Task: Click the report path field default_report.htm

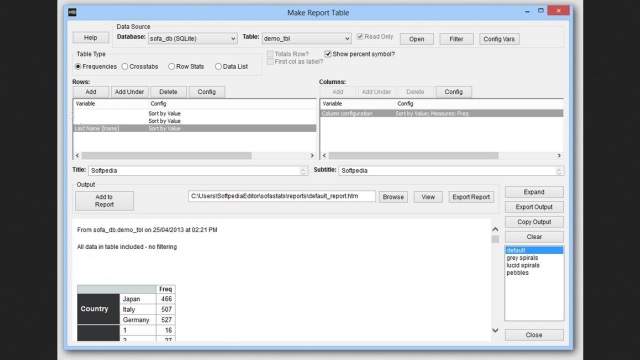Action: 282,196
